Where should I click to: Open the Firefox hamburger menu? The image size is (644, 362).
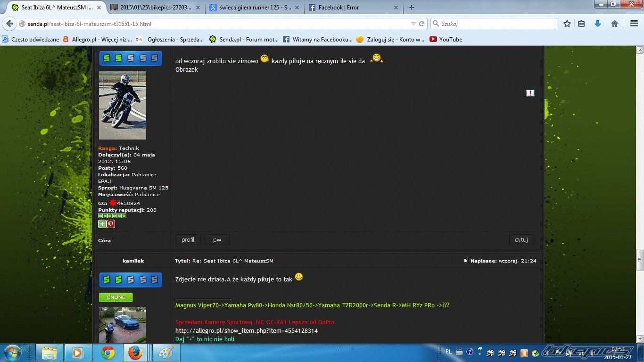[634, 24]
